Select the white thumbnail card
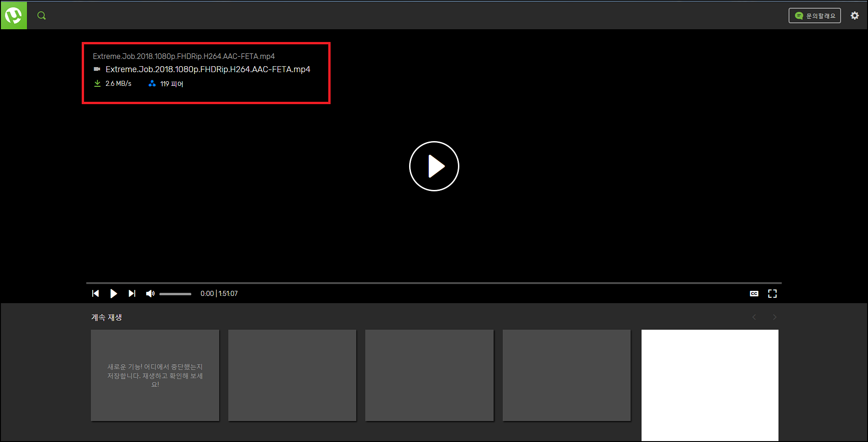This screenshot has width=868, height=442. click(710, 385)
